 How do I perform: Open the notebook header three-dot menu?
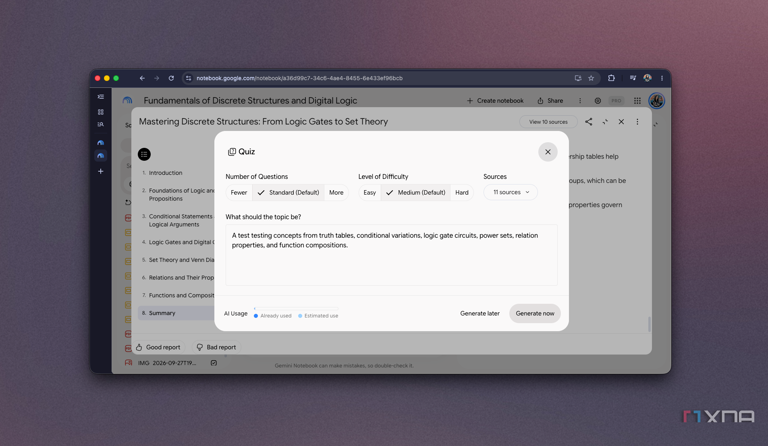(580, 100)
